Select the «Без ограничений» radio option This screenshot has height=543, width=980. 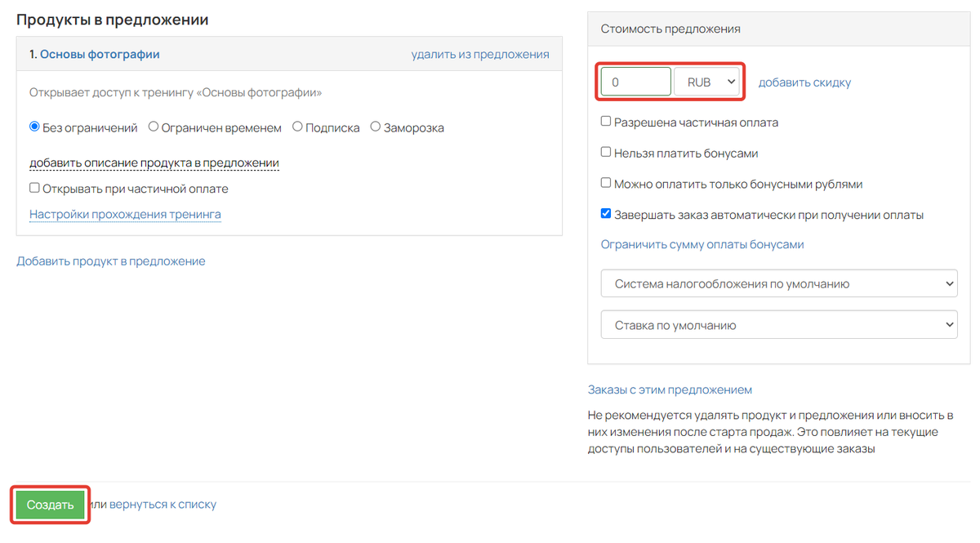pyautogui.click(x=34, y=127)
